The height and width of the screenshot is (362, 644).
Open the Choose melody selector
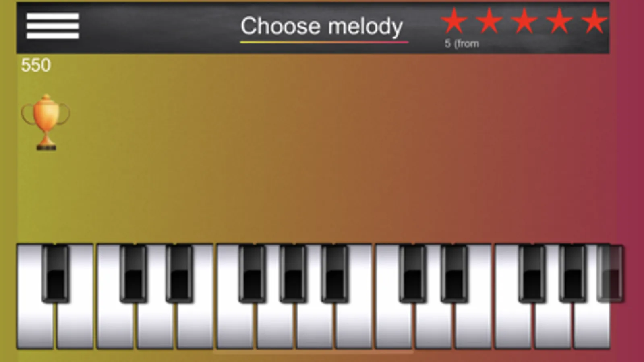(x=322, y=27)
